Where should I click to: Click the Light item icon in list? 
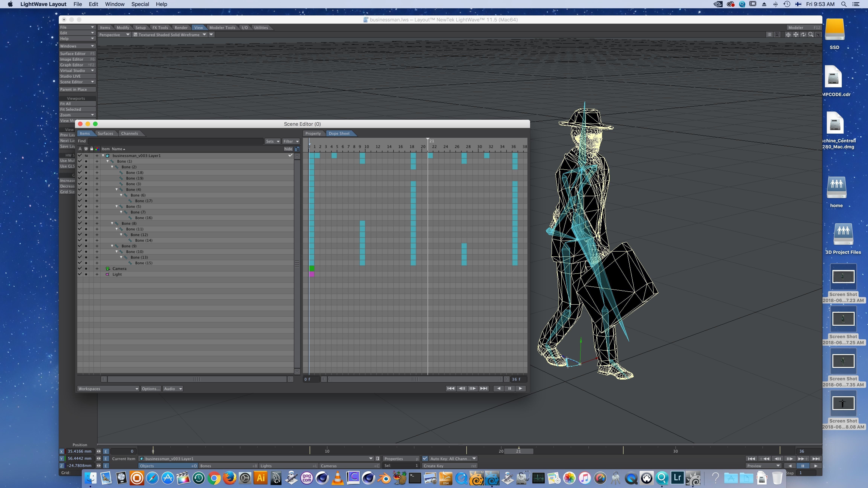(108, 274)
